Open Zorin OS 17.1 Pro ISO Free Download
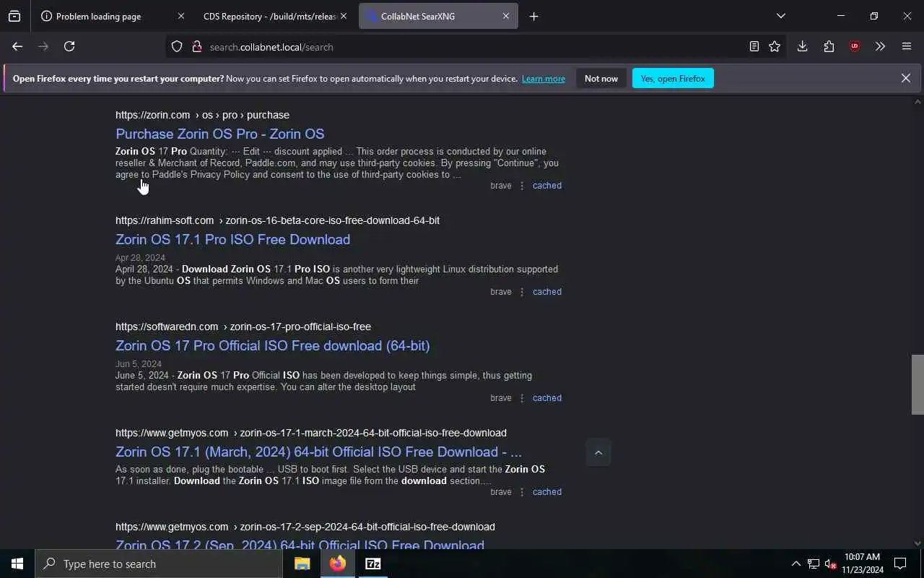The height and width of the screenshot is (578, 924). tap(232, 239)
